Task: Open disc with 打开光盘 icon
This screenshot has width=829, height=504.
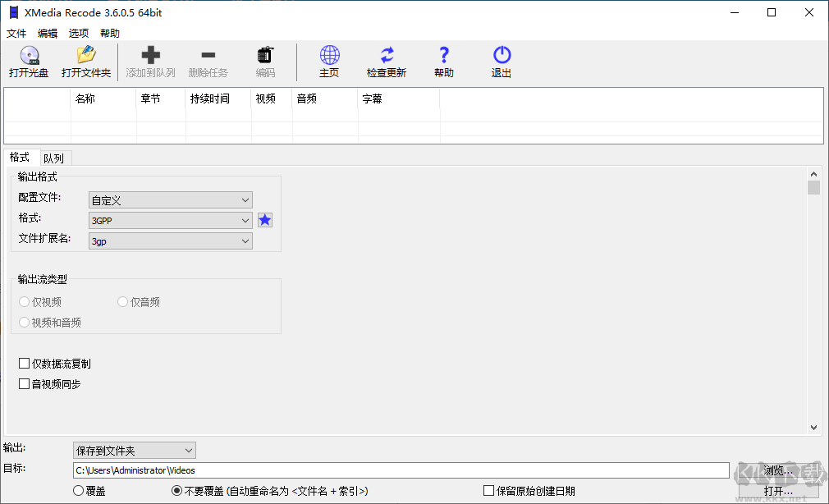Action: pyautogui.click(x=29, y=55)
